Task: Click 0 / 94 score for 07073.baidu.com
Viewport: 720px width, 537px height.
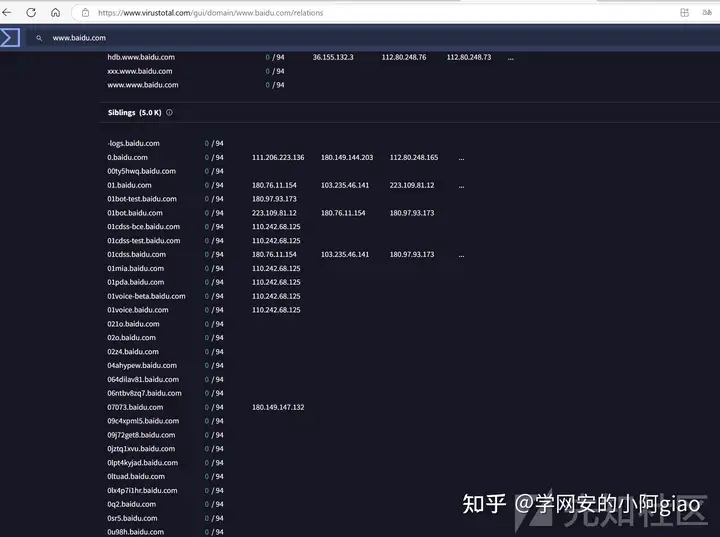Action: coord(214,407)
